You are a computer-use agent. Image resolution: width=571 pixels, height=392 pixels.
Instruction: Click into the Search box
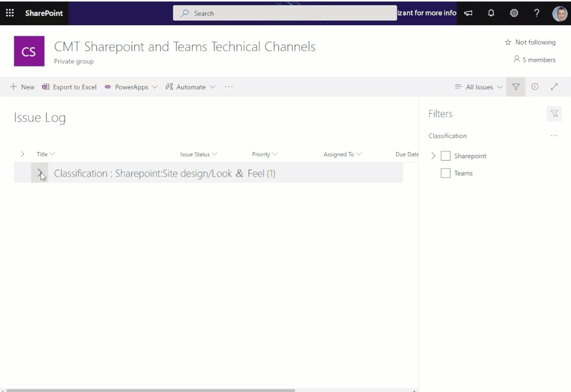coord(285,13)
